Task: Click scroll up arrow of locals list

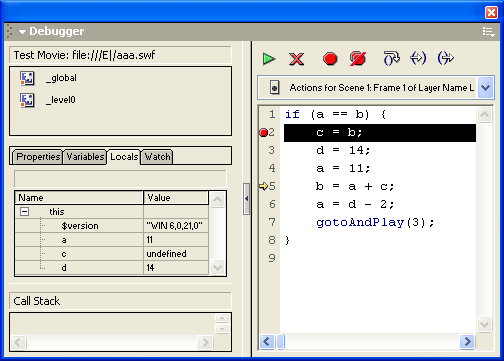Action: coord(217,199)
